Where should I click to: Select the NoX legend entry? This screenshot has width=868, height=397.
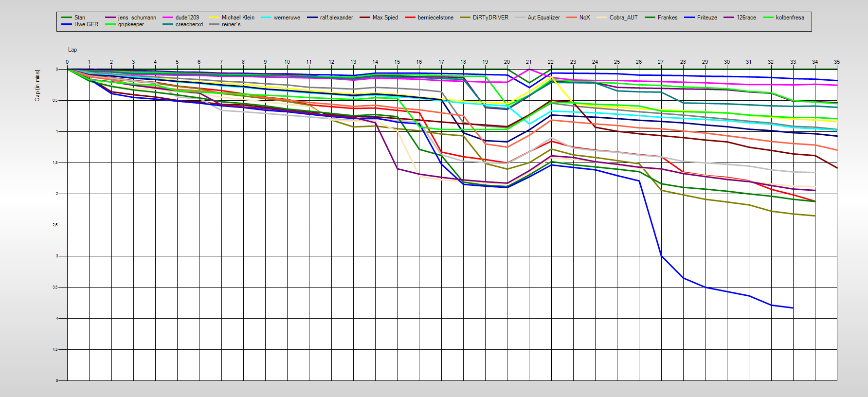click(584, 18)
